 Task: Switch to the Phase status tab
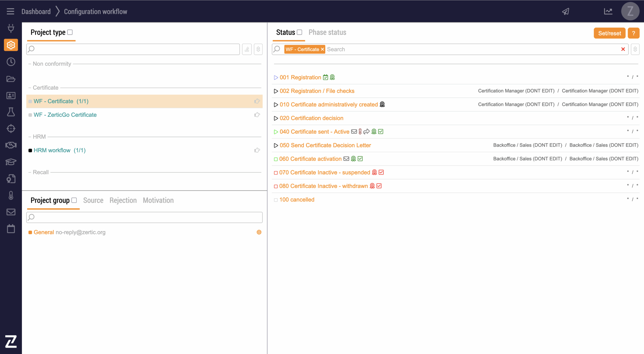tap(327, 32)
